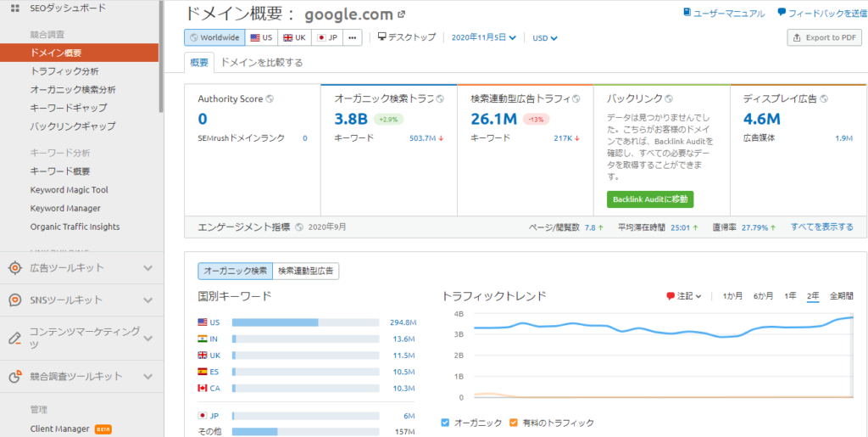Image resolution: width=868 pixels, height=437 pixels.
Task: Click the 1.9M 広告媒体 link
Action: [843, 138]
